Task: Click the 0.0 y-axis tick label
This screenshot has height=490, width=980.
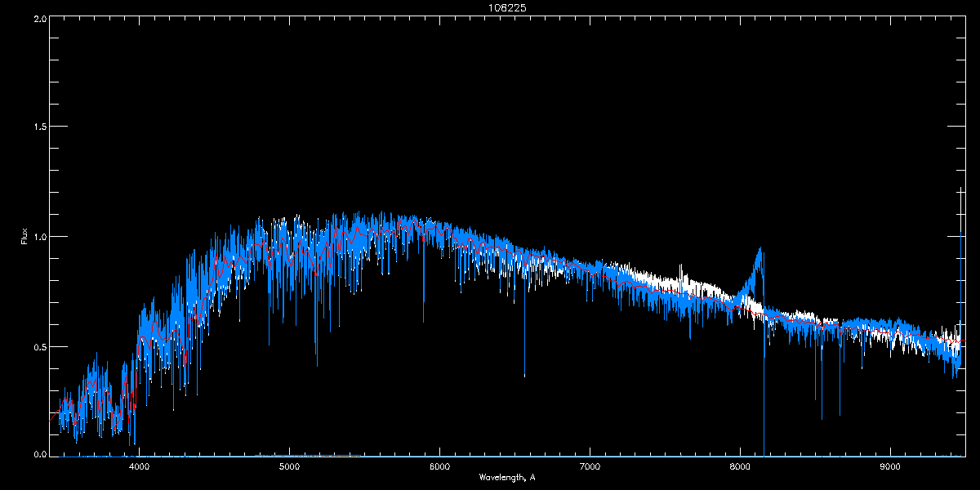Action: pos(38,454)
